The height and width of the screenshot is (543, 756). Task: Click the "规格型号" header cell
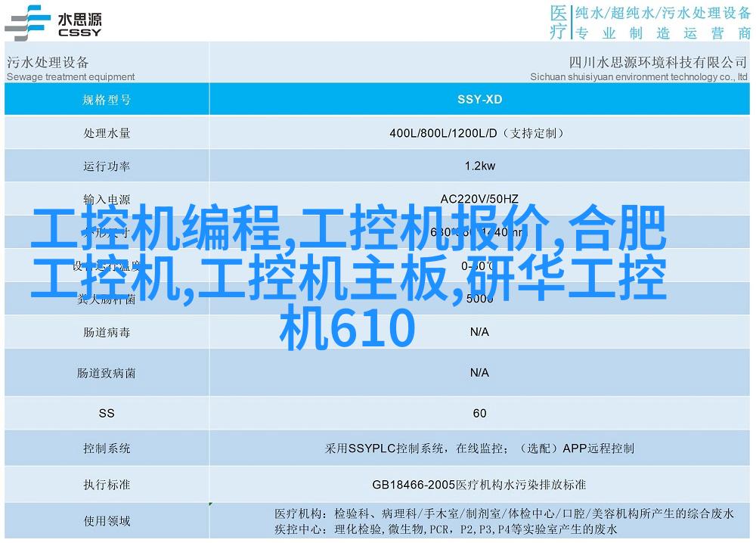[x=107, y=100]
